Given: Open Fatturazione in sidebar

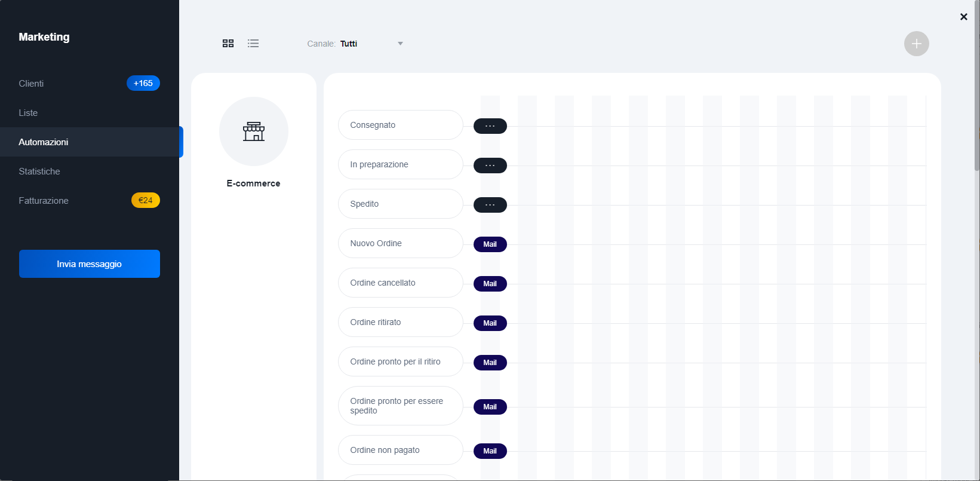Looking at the screenshot, I should click(44, 201).
